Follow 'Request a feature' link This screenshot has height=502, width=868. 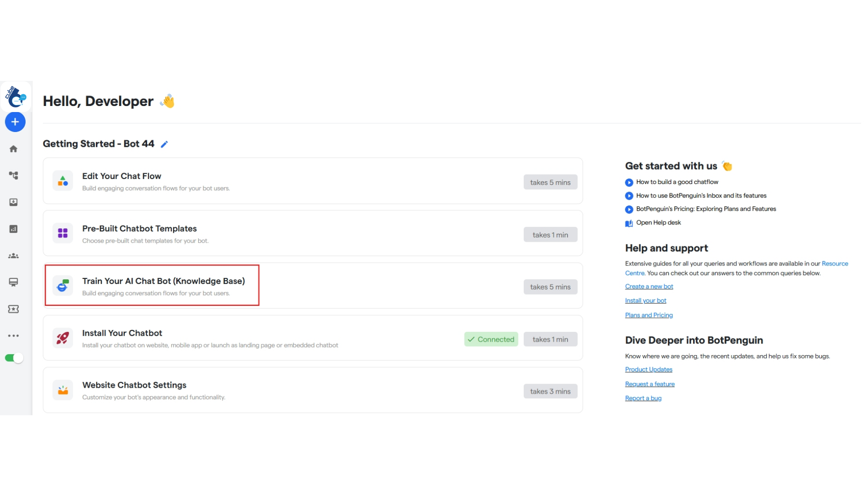tap(650, 384)
